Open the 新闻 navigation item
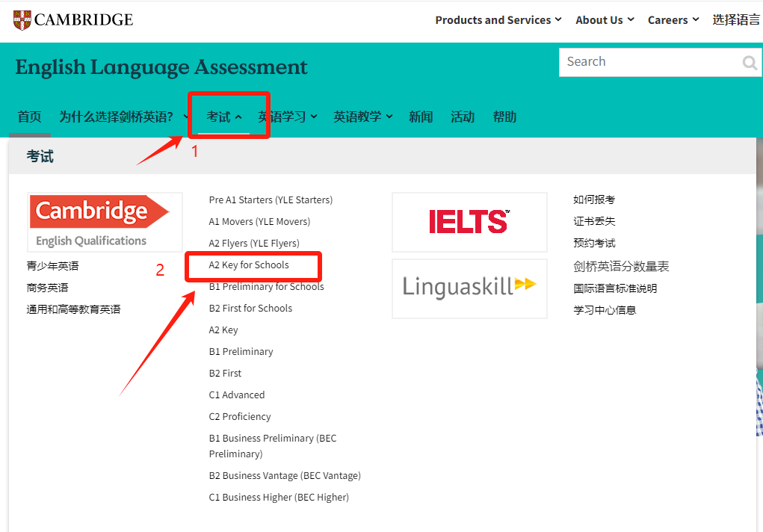The width and height of the screenshot is (763, 532). tap(421, 117)
